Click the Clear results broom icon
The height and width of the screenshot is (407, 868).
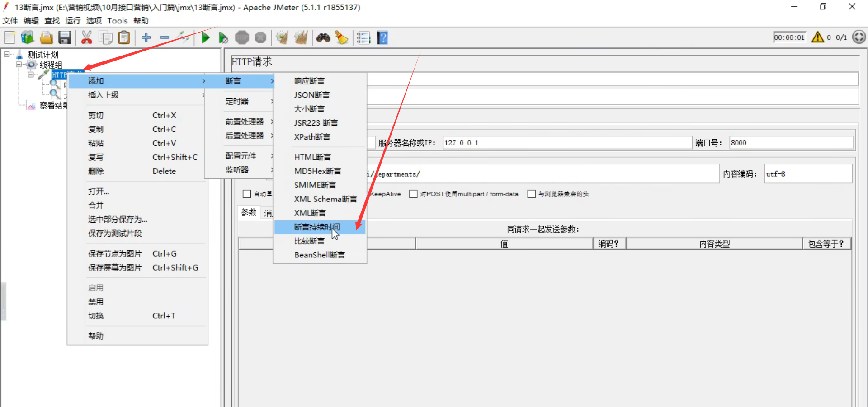click(x=282, y=37)
